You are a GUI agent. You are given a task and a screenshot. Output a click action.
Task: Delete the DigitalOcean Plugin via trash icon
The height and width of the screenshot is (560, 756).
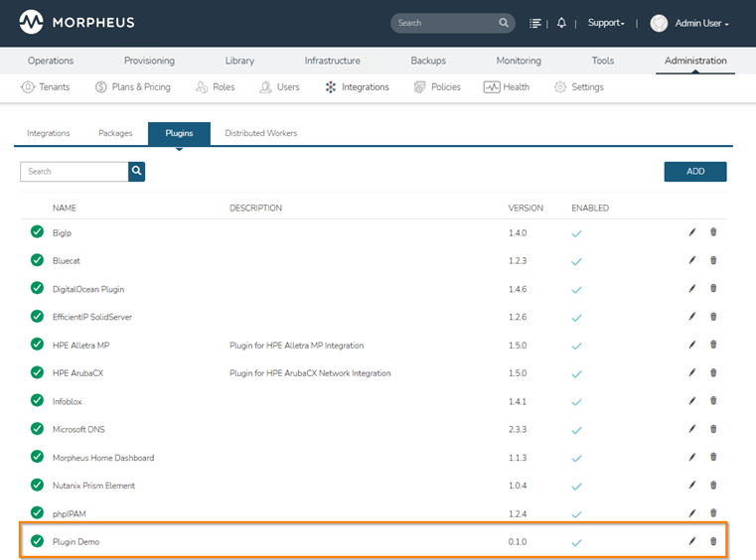713,288
